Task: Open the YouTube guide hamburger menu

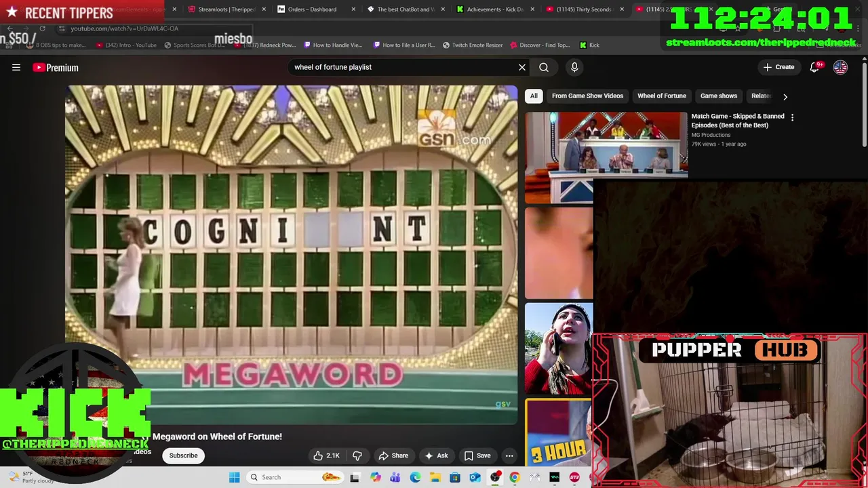Action: [x=16, y=67]
